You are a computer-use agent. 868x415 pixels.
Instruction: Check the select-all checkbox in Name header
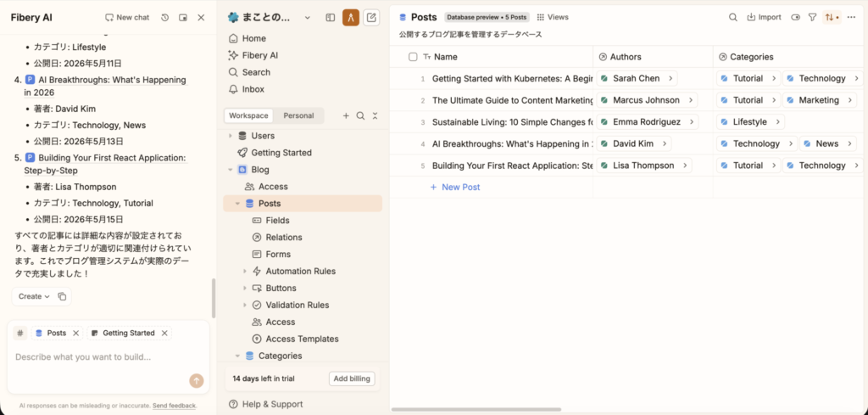[413, 57]
